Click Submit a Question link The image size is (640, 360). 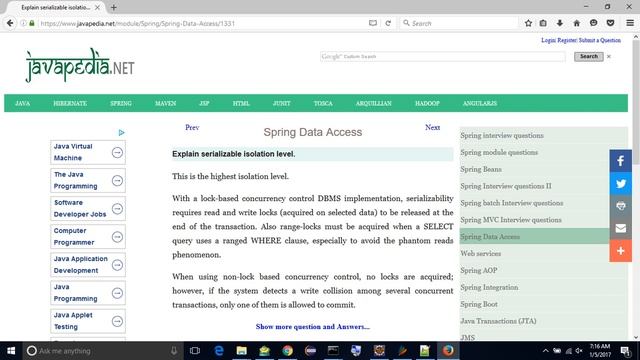click(x=600, y=40)
